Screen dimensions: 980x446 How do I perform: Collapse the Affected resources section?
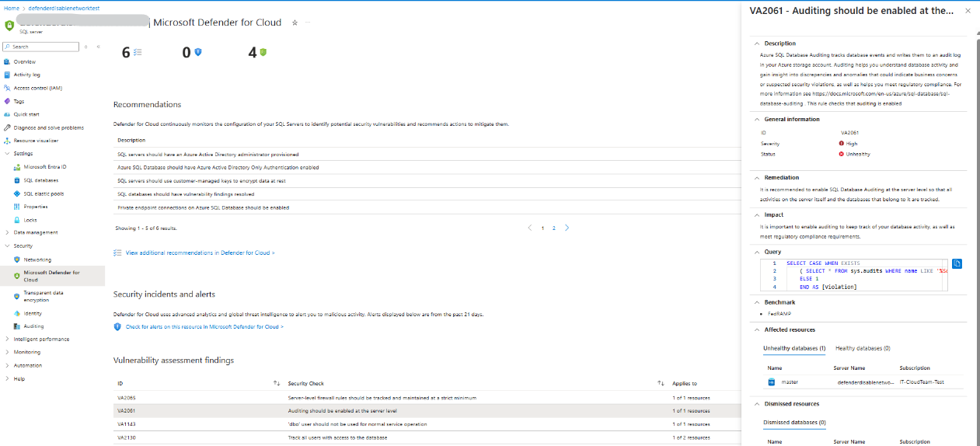click(758, 329)
